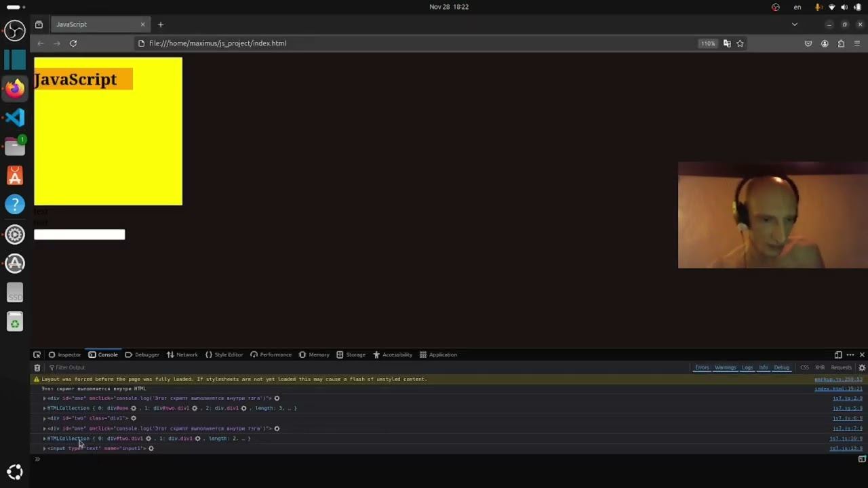
Task: Open a new browser tab with plus
Action: point(161,24)
